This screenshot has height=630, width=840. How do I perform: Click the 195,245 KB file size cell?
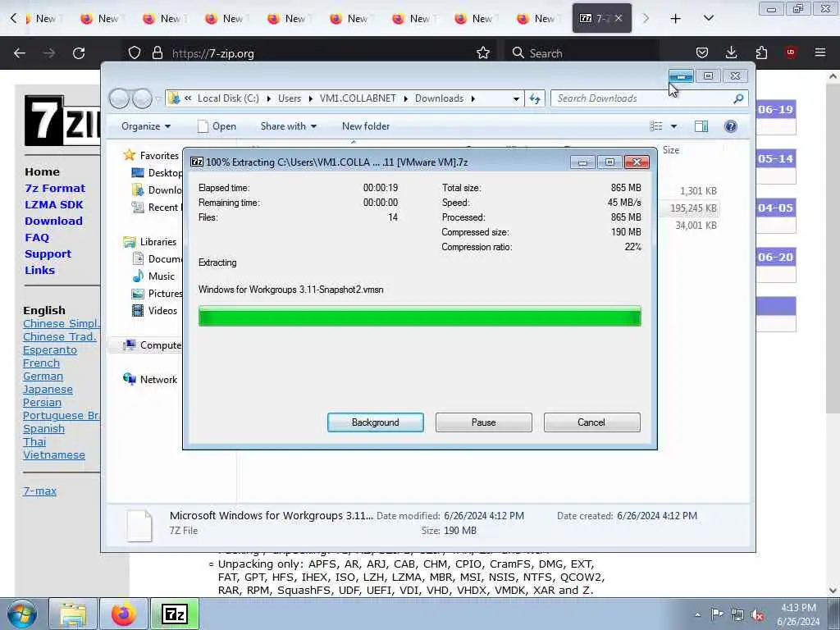(x=693, y=208)
